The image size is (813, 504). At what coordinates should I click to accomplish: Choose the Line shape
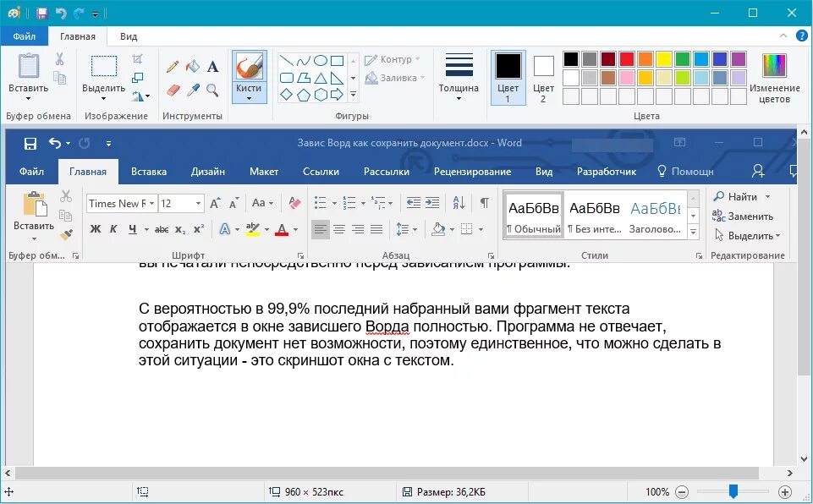click(x=286, y=61)
